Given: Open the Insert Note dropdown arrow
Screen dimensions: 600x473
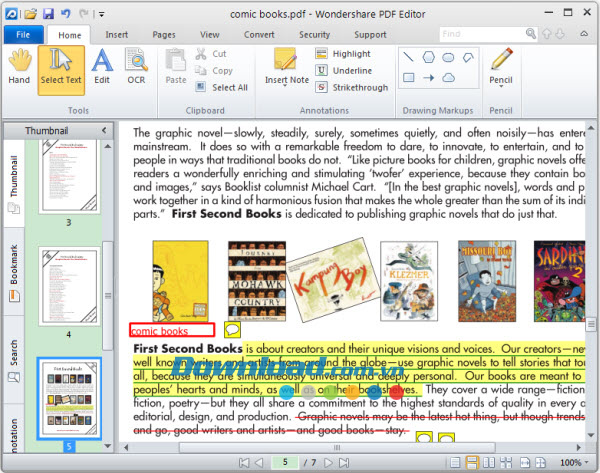Looking at the screenshot, I should [285, 86].
